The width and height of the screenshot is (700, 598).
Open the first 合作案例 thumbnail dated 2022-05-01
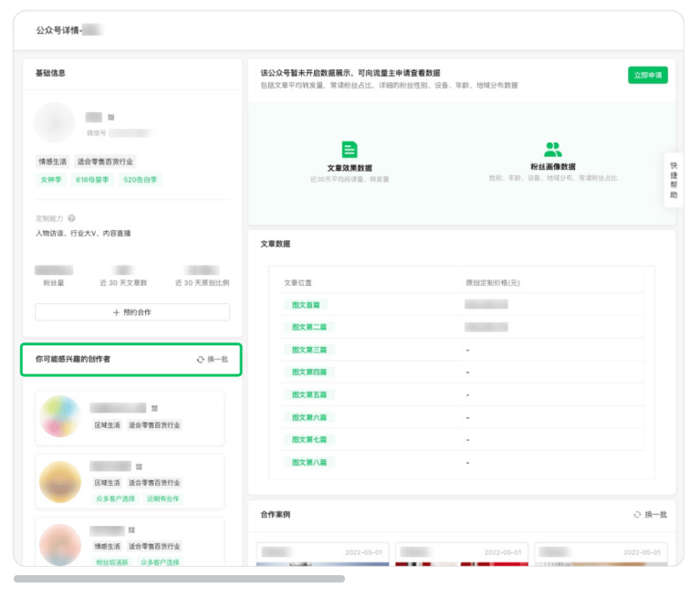tap(322, 557)
